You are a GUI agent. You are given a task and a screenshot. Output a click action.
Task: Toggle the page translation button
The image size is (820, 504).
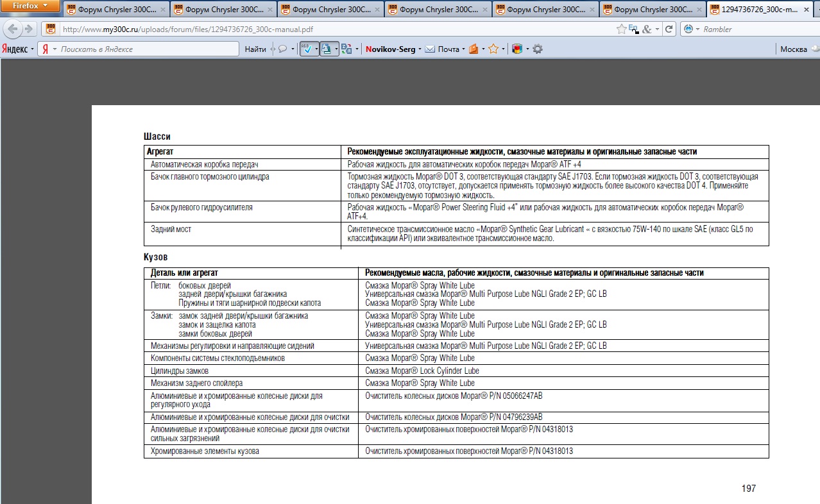click(326, 49)
